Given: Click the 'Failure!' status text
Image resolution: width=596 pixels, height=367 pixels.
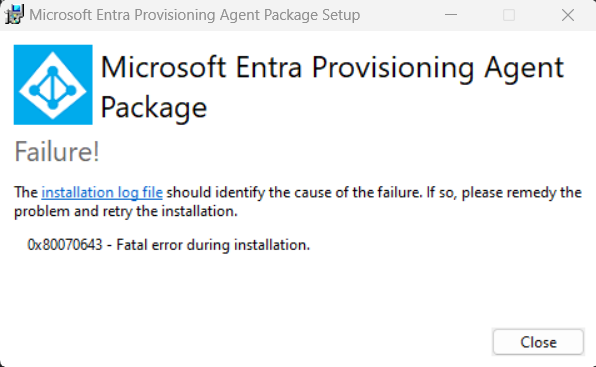Looking at the screenshot, I should (57, 152).
